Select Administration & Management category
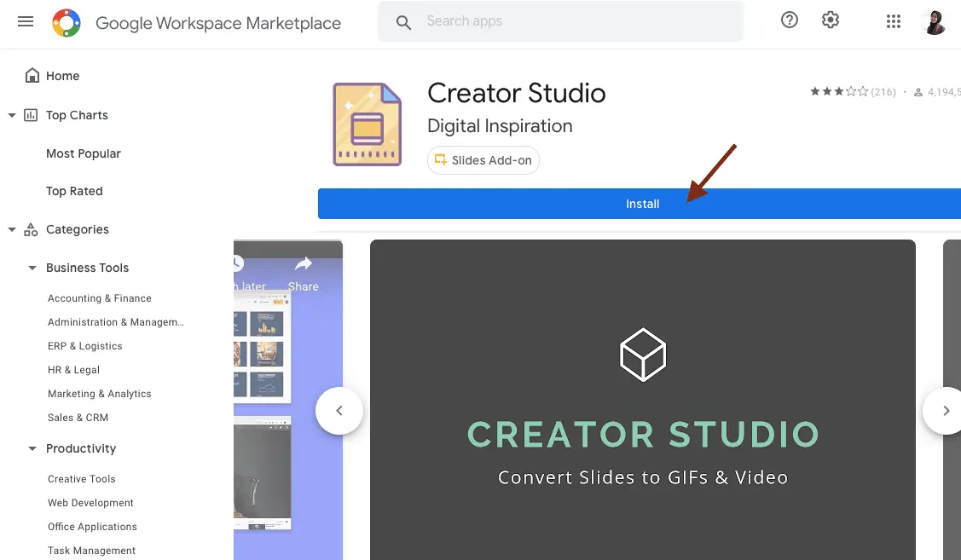The height and width of the screenshot is (560, 961). click(x=116, y=322)
